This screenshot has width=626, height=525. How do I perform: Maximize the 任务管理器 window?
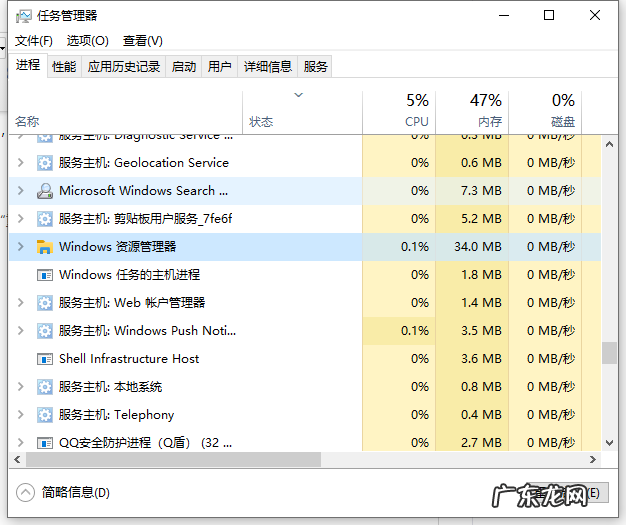pyautogui.click(x=549, y=16)
